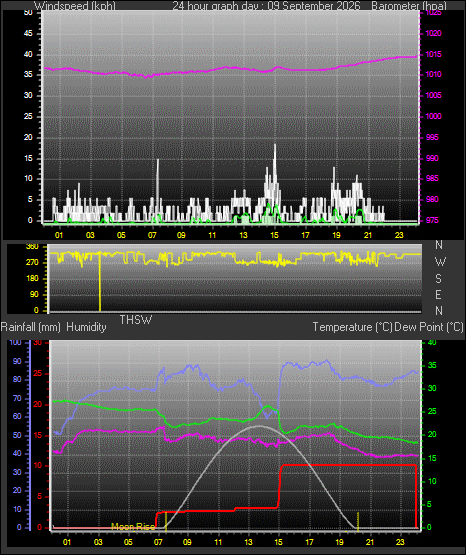Click the top of the white solar curve
Screen dimensions: 466x555
click(259, 426)
